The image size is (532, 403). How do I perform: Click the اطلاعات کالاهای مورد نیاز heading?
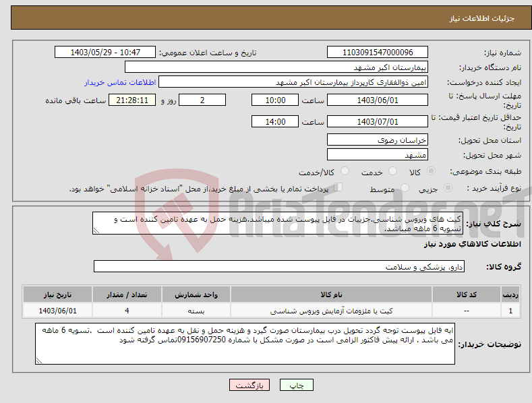(472, 244)
